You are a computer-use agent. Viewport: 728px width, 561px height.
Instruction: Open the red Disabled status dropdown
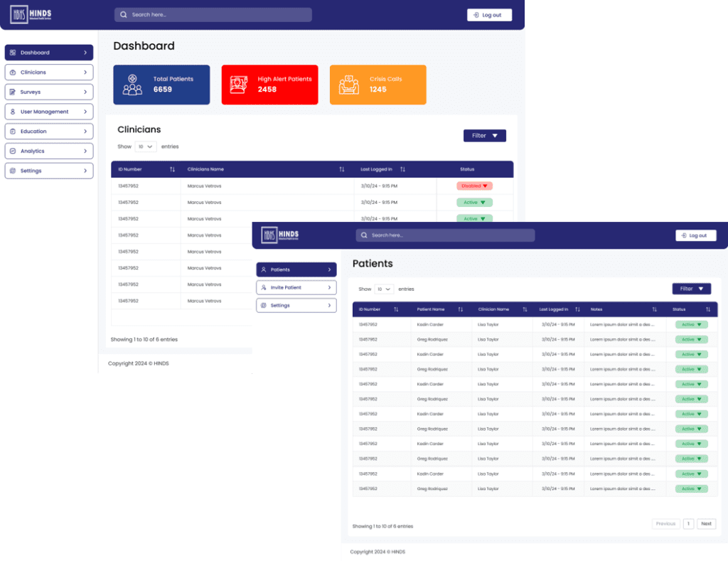pyautogui.click(x=474, y=186)
